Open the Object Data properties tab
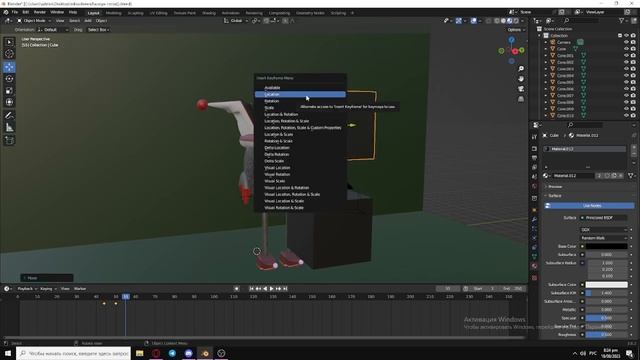 [535, 256]
